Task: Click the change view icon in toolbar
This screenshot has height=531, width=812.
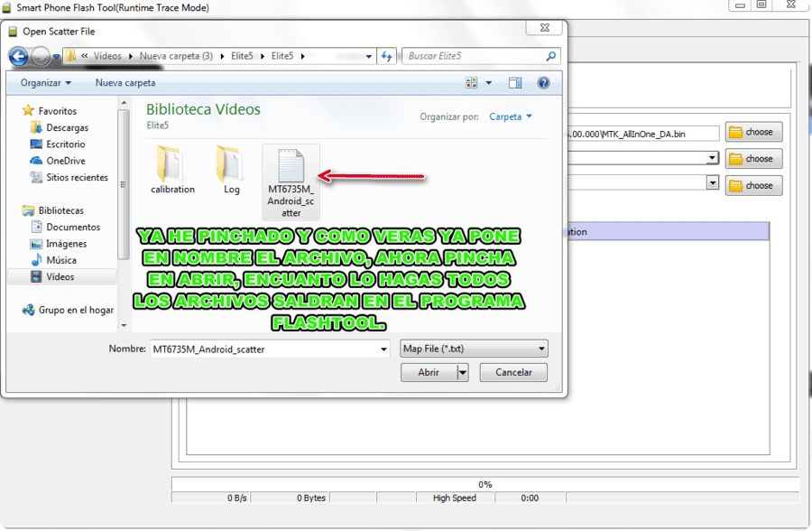Action: point(471,83)
